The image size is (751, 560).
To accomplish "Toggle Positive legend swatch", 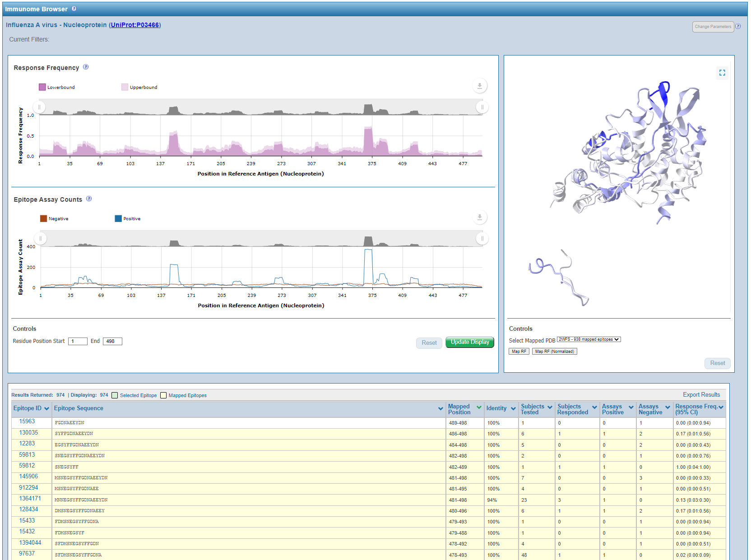I will (118, 218).
